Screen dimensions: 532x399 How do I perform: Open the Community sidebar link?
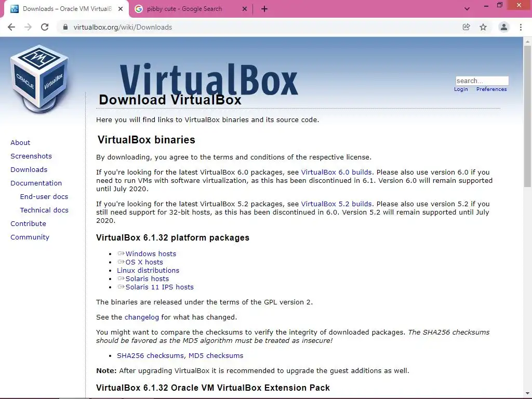point(30,237)
